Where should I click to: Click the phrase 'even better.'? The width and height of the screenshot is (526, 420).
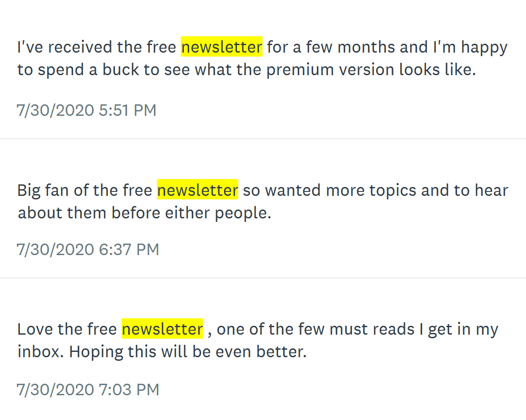(x=261, y=352)
